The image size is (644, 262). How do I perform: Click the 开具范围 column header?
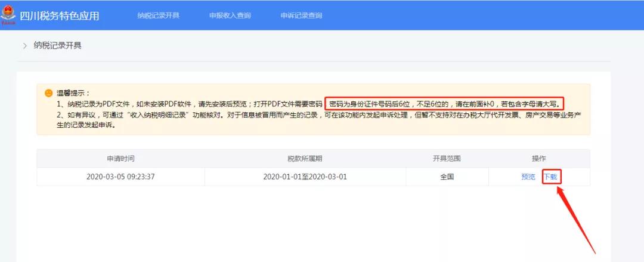click(x=447, y=158)
